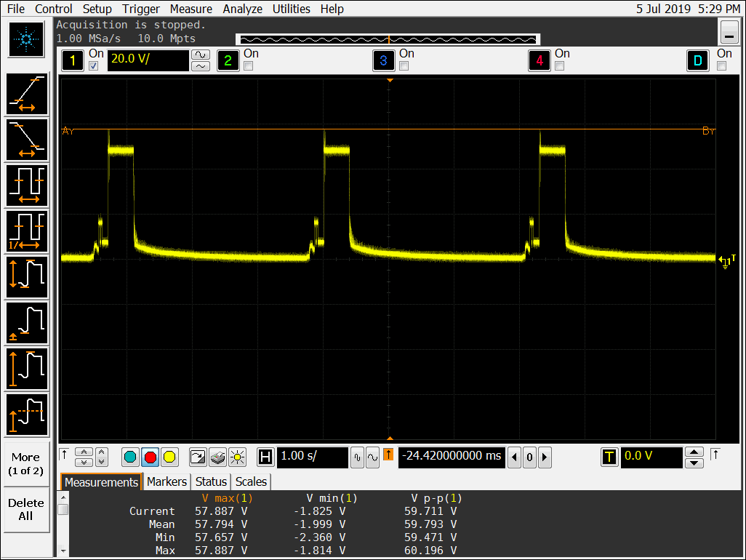Select the frequency measurement icon

(x=27, y=231)
